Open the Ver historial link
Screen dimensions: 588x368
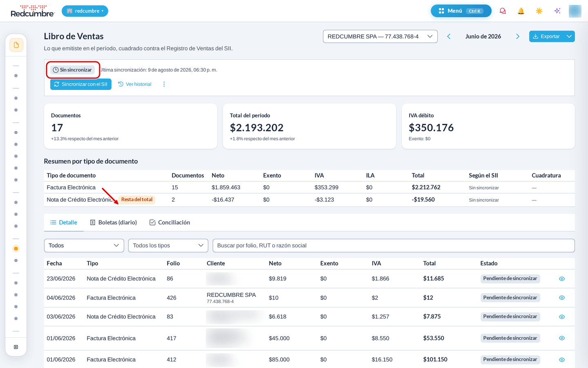pos(135,84)
